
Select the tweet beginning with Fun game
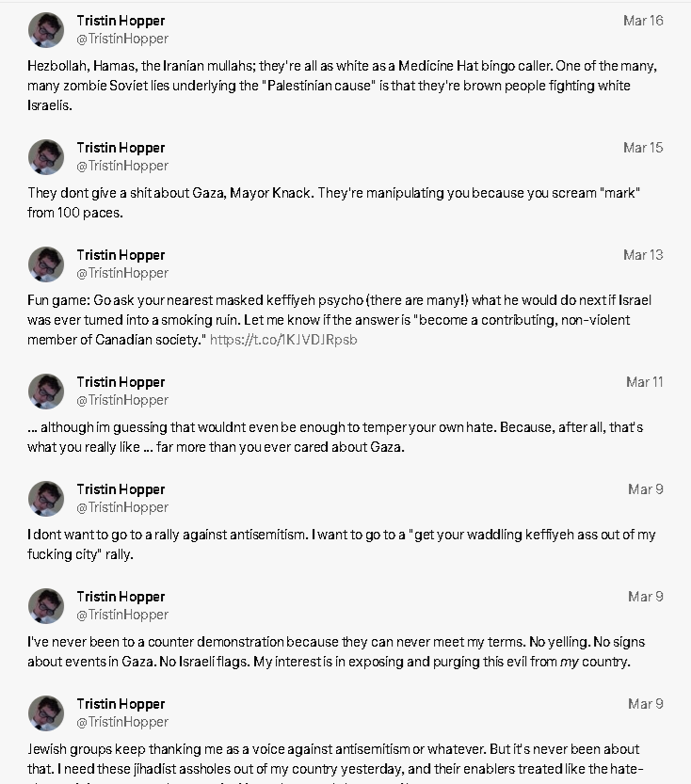340,320
